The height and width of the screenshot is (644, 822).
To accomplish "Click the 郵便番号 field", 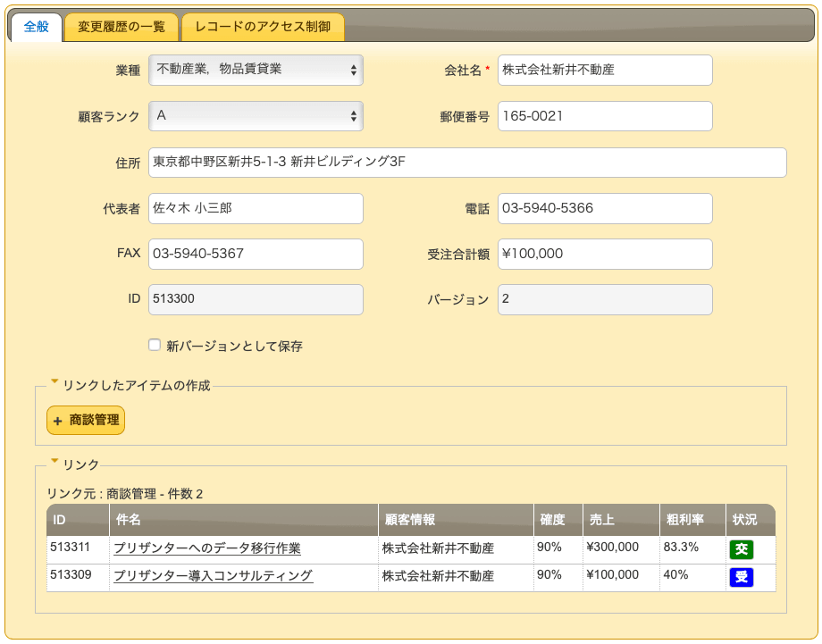I will (x=605, y=116).
